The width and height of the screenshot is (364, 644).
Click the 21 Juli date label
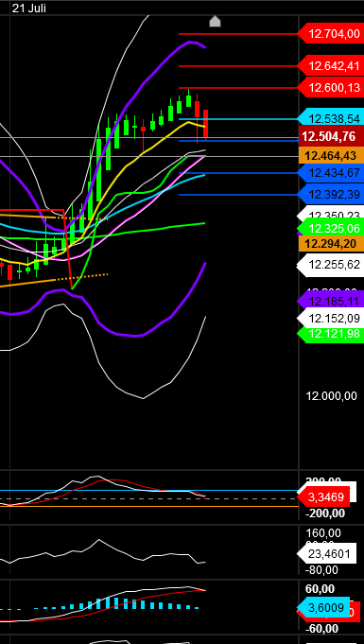point(28,9)
